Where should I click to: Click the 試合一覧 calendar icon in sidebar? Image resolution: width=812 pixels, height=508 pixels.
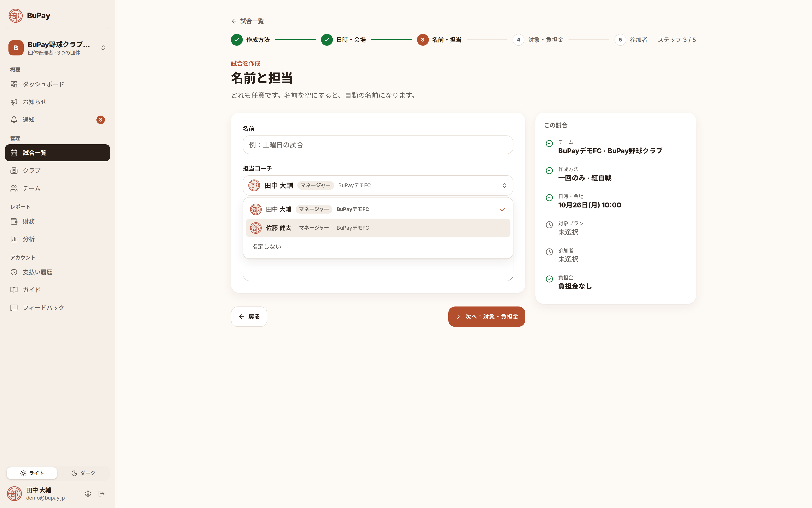14,153
